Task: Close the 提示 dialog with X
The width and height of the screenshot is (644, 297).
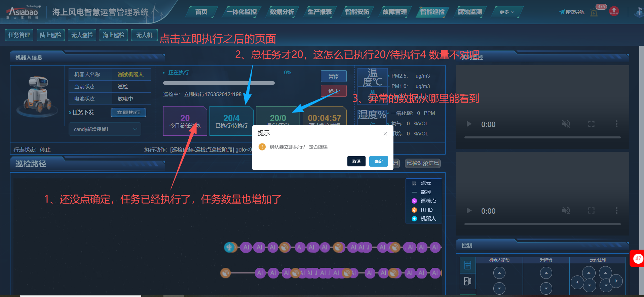Action: (x=385, y=134)
